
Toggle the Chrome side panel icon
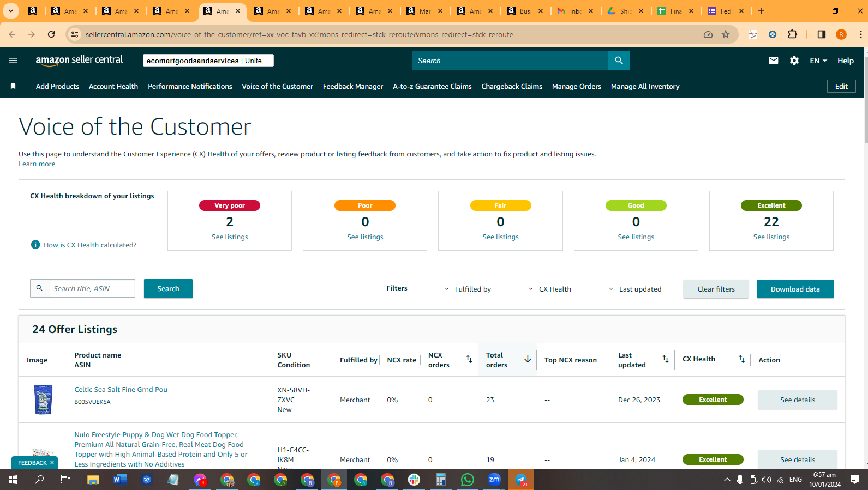click(x=822, y=34)
